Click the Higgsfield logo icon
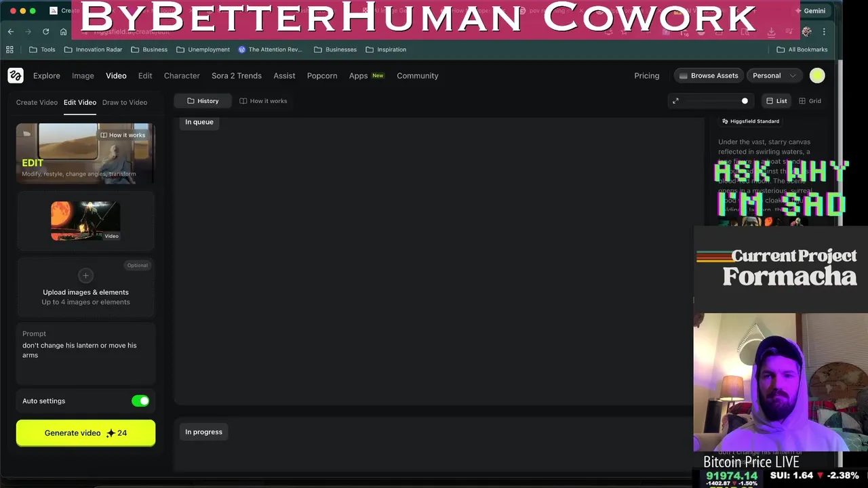The width and height of the screenshot is (868, 488). [x=15, y=76]
